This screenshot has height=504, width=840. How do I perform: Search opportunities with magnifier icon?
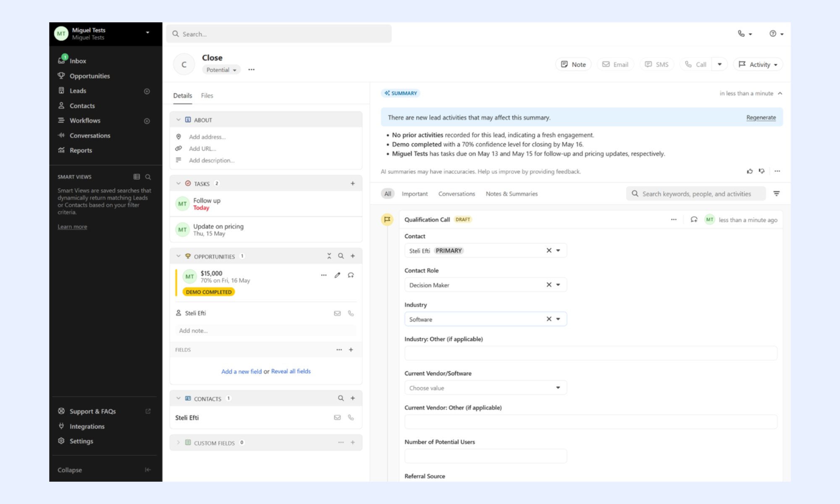click(x=341, y=256)
